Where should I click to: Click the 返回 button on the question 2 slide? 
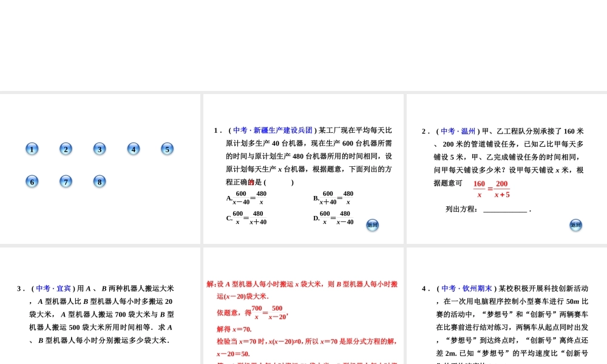point(575,224)
